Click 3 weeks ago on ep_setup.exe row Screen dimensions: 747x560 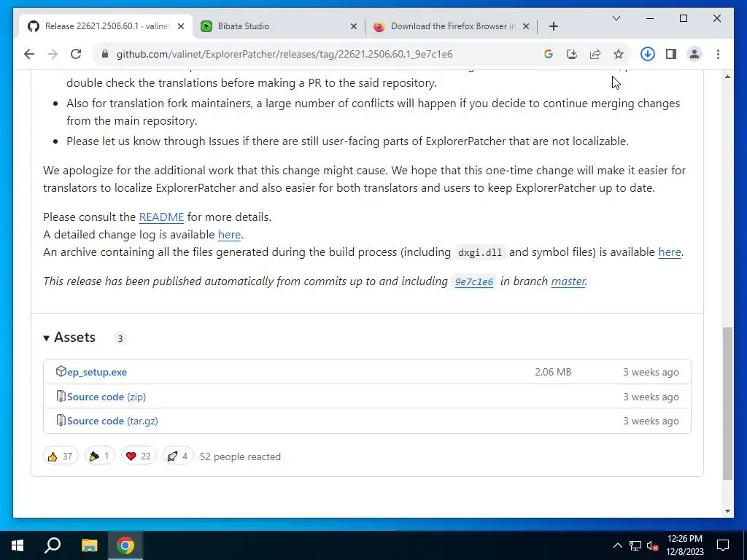(651, 372)
